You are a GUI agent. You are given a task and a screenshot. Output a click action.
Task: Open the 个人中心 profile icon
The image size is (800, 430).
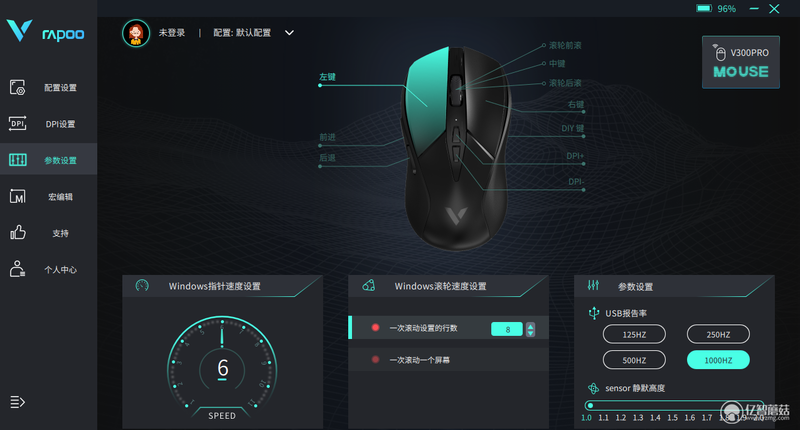(x=17, y=269)
